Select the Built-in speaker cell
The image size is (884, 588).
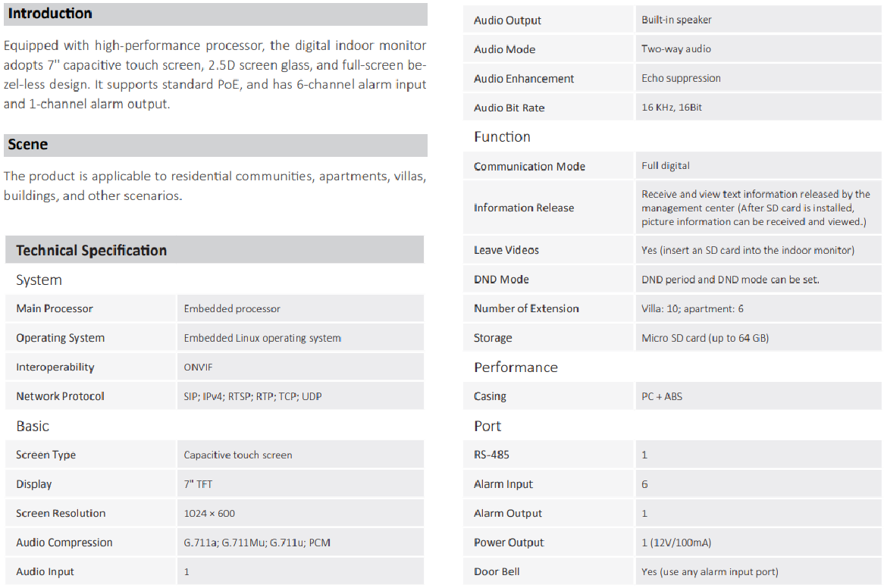point(676,20)
